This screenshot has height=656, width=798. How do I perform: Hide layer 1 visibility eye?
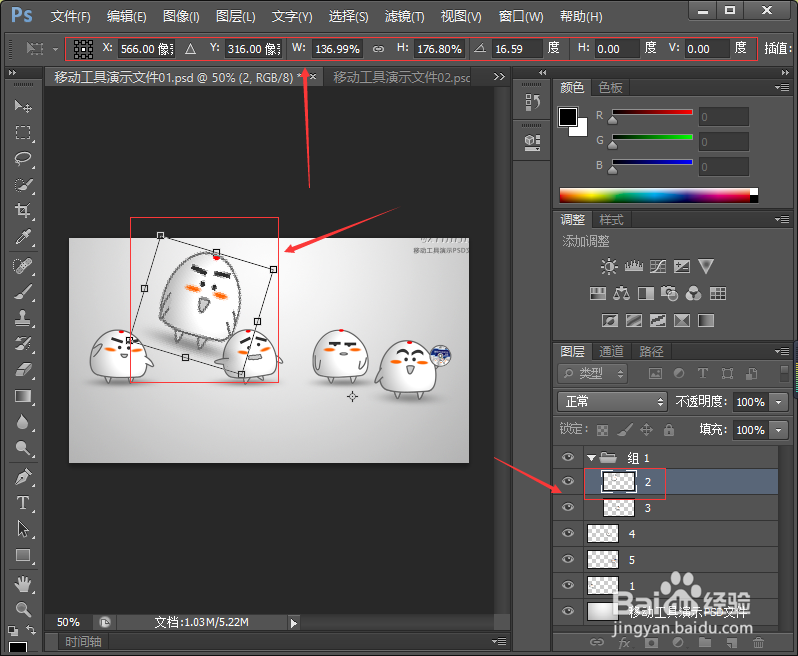click(x=568, y=585)
